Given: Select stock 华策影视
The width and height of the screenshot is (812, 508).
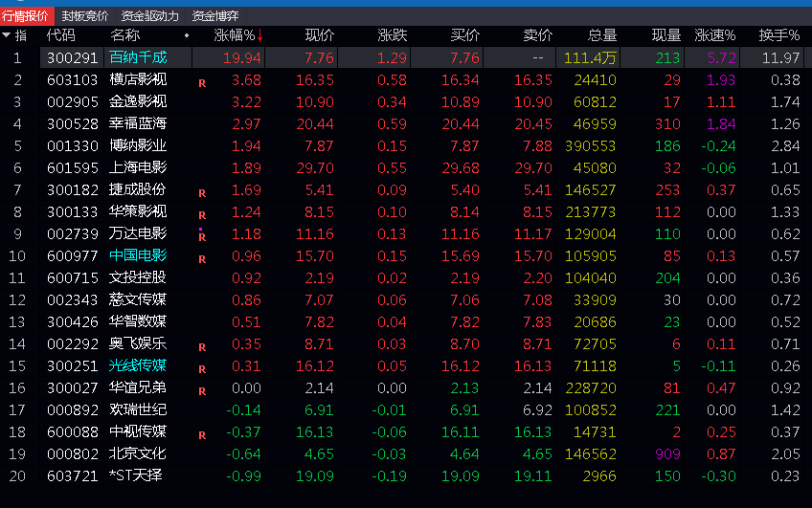Looking at the screenshot, I should coord(138,211).
